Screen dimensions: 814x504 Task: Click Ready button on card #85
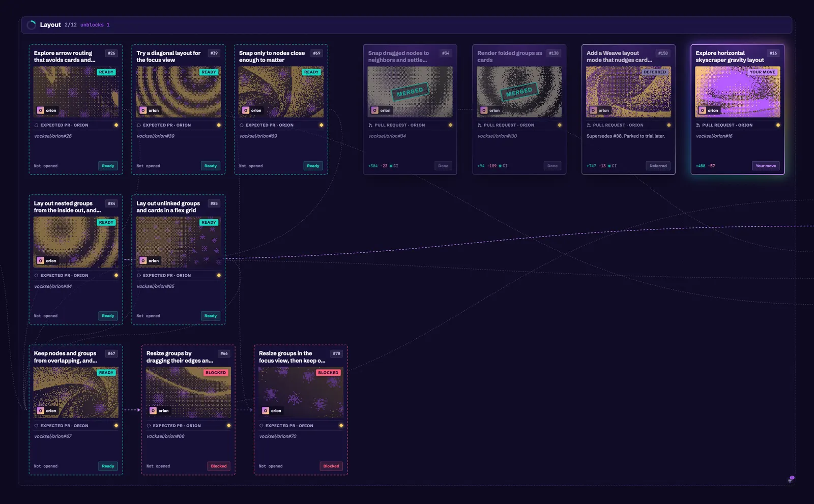click(x=211, y=316)
